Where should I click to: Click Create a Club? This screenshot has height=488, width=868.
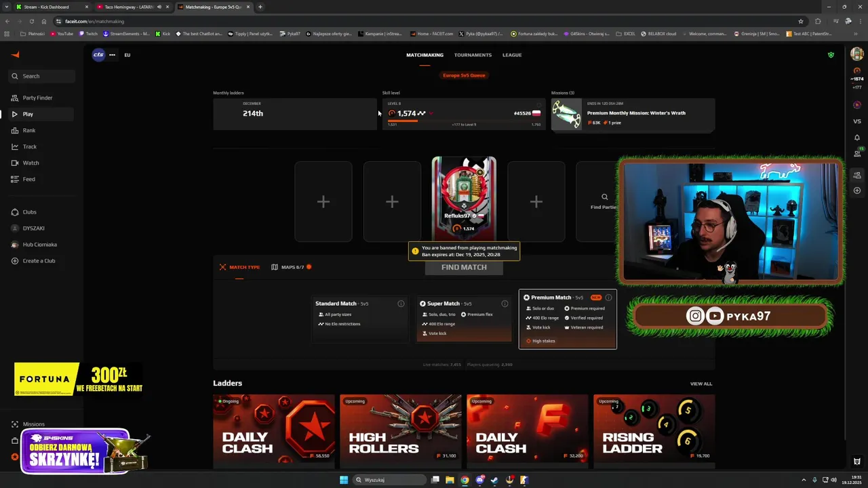41,261
